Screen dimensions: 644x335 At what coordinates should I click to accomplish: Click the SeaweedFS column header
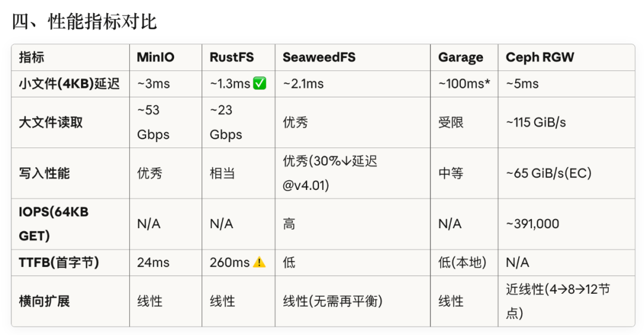point(319,57)
